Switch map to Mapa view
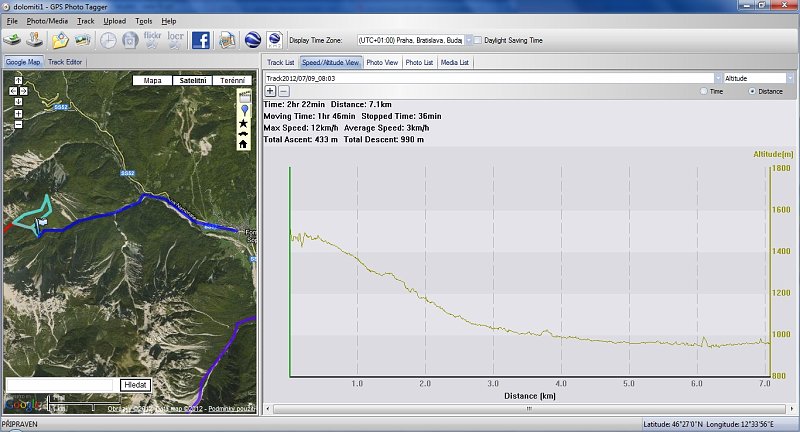Image resolution: width=800 pixels, height=432 pixels. coord(152,81)
